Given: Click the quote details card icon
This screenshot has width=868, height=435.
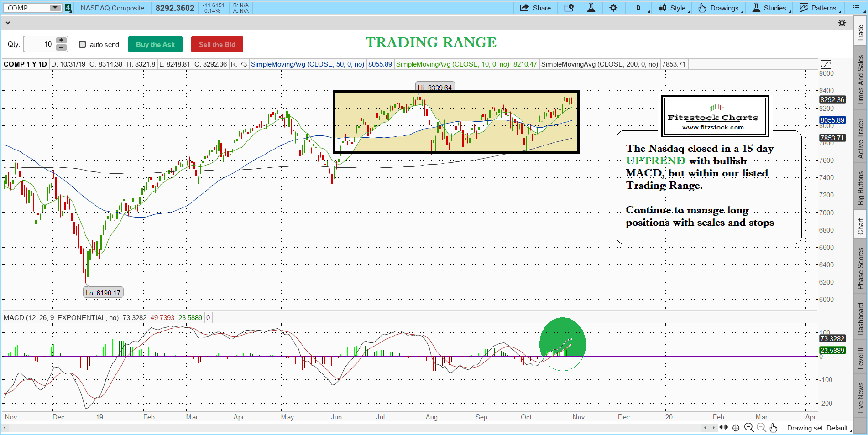Looking at the screenshot, I should click(x=569, y=8).
